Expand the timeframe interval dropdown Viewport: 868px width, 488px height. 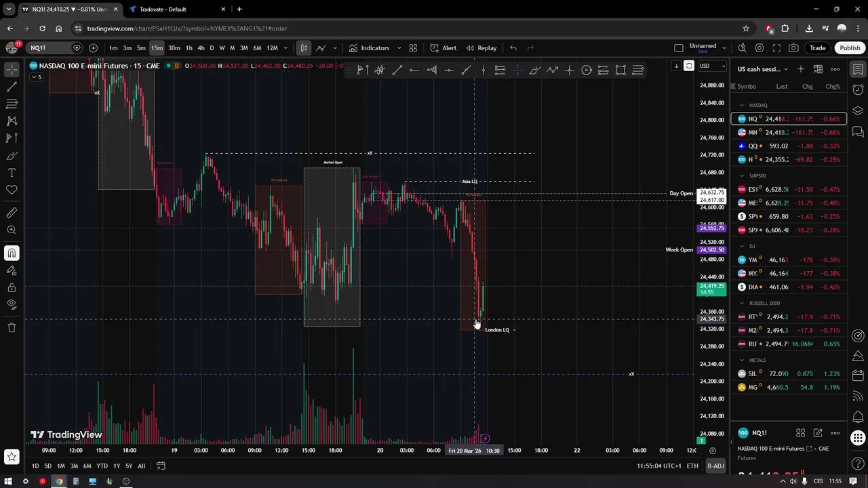[285, 48]
